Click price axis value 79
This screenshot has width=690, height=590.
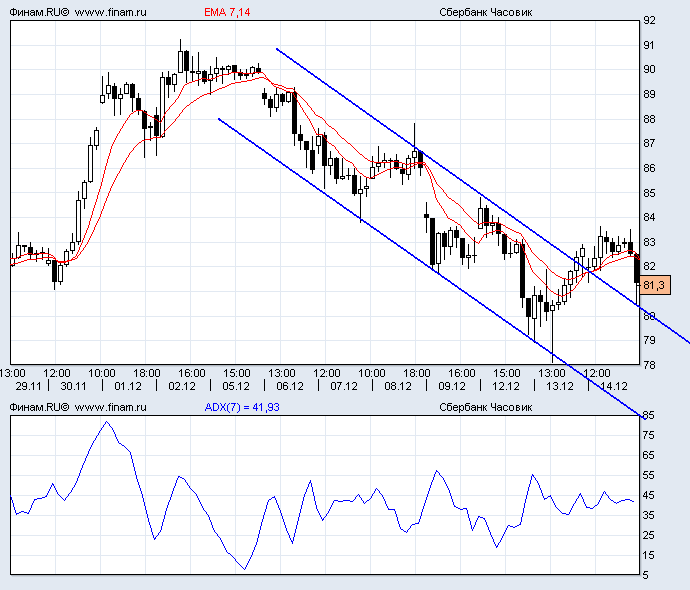point(649,341)
